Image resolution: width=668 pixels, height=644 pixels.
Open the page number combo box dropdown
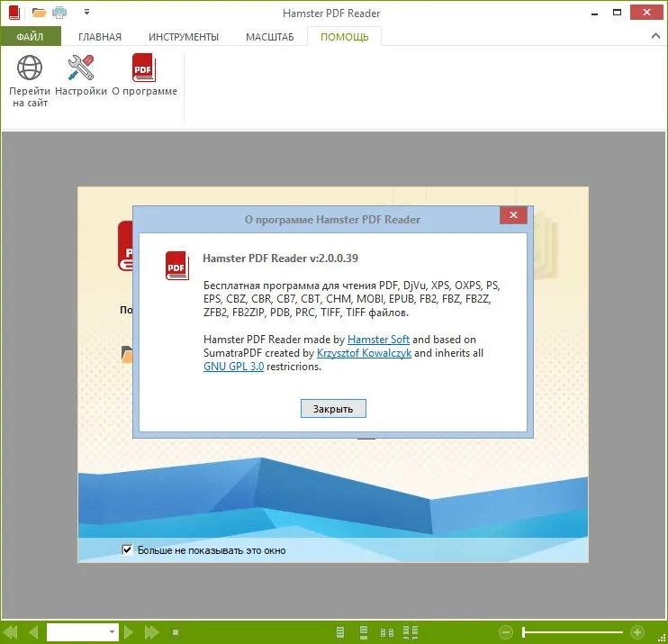click(x=112, y=632)
